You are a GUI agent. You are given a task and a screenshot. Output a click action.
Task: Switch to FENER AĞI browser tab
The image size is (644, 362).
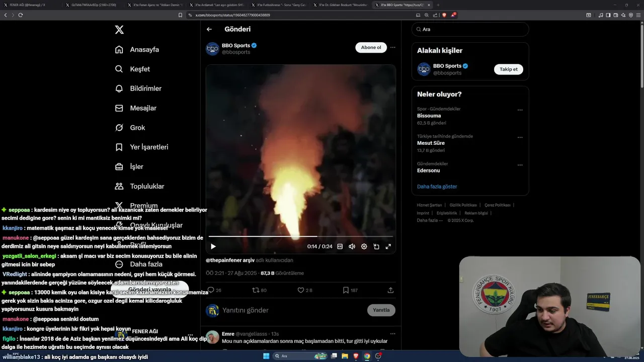point(30,5)
